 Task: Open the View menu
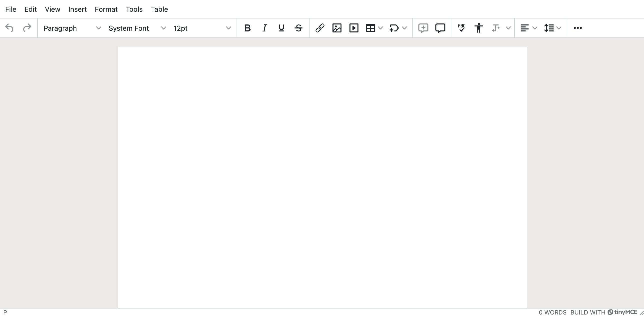(52, 9)
